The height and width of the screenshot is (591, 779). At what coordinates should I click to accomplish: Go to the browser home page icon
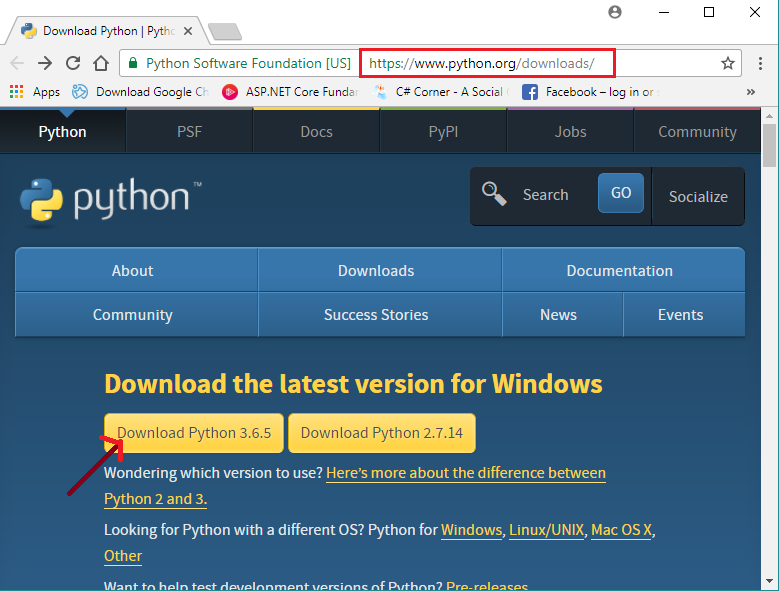tap(101, 63)
